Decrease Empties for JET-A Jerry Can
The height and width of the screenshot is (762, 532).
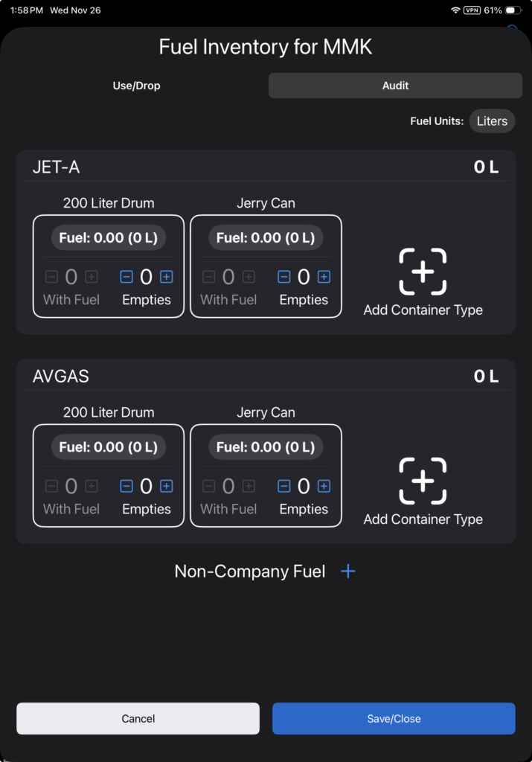(x=283, y=277)
